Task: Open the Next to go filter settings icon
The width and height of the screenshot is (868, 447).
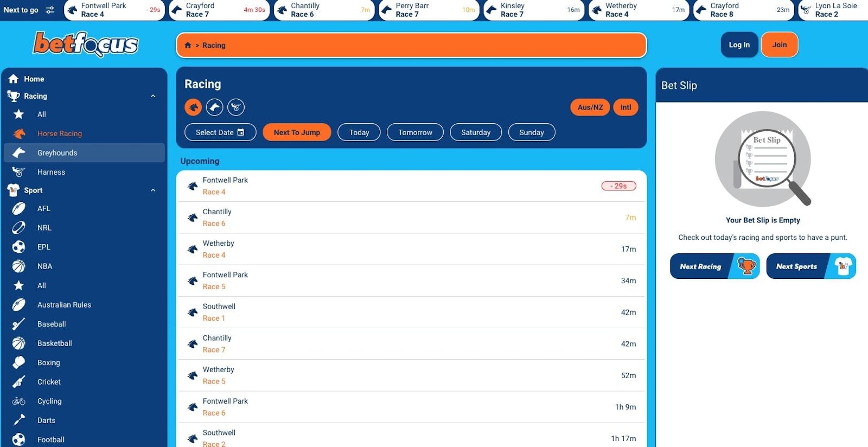Action: pos(50,10)
